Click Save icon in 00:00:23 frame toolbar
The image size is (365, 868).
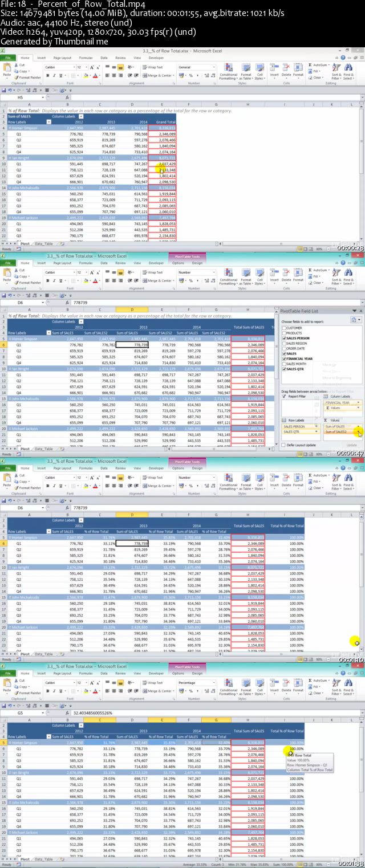3,91
